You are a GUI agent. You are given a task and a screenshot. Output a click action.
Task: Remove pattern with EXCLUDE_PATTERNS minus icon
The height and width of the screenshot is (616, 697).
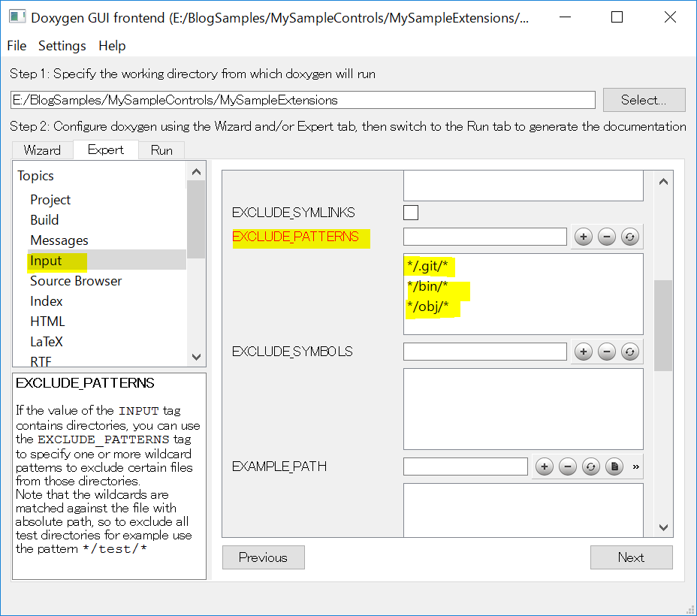[x=606, y=237]
